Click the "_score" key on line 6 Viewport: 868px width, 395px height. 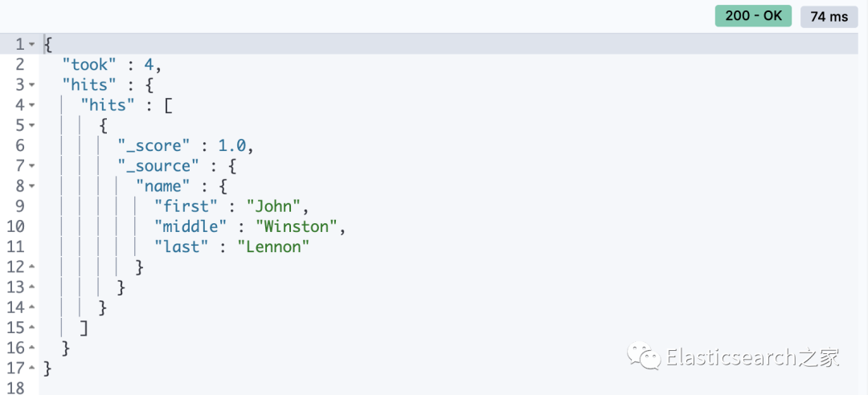tap(154, 145)
